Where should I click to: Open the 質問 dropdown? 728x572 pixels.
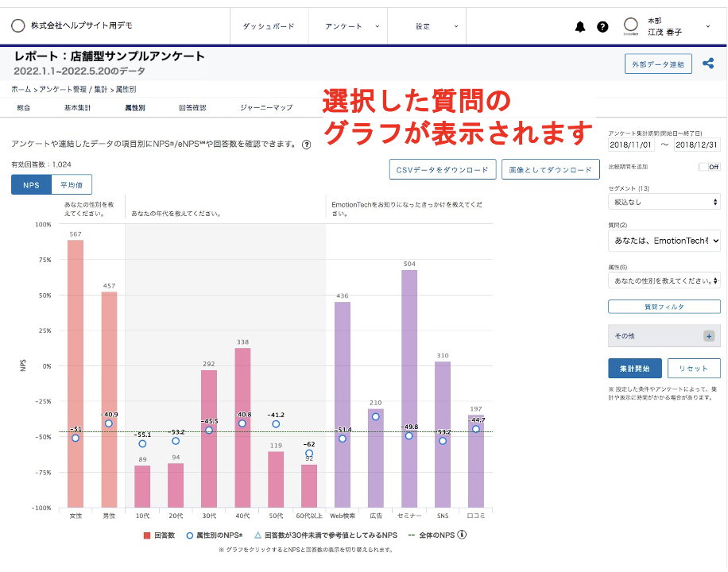point(664,241)
